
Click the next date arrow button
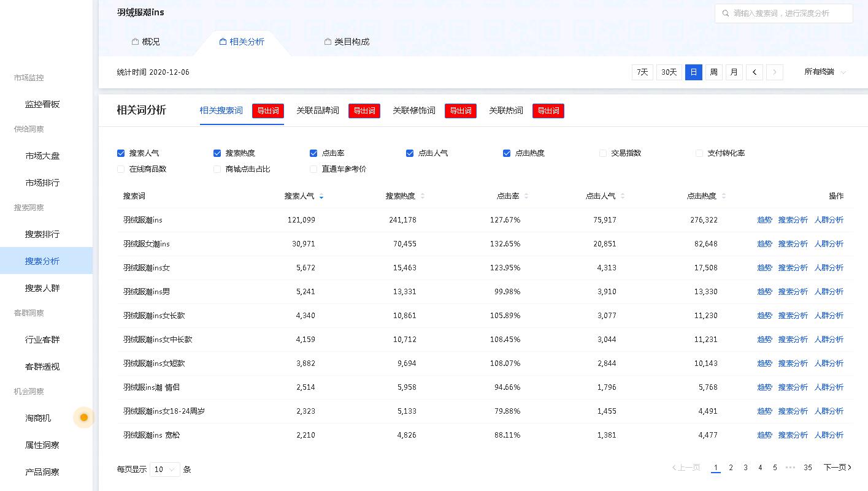pos(775,72)
